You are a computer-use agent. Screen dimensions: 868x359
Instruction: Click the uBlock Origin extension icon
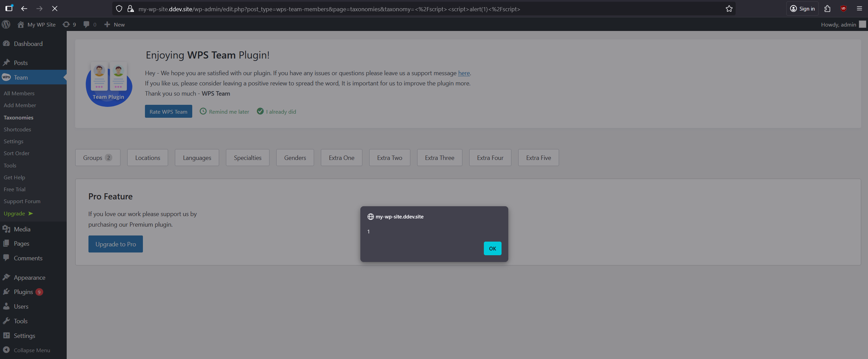tap(843, 9)
